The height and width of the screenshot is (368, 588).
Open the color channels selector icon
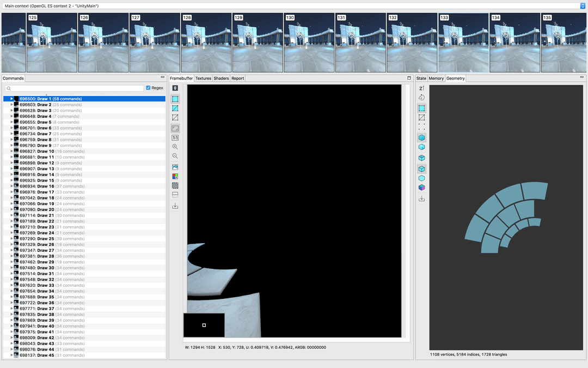point(175,176)
